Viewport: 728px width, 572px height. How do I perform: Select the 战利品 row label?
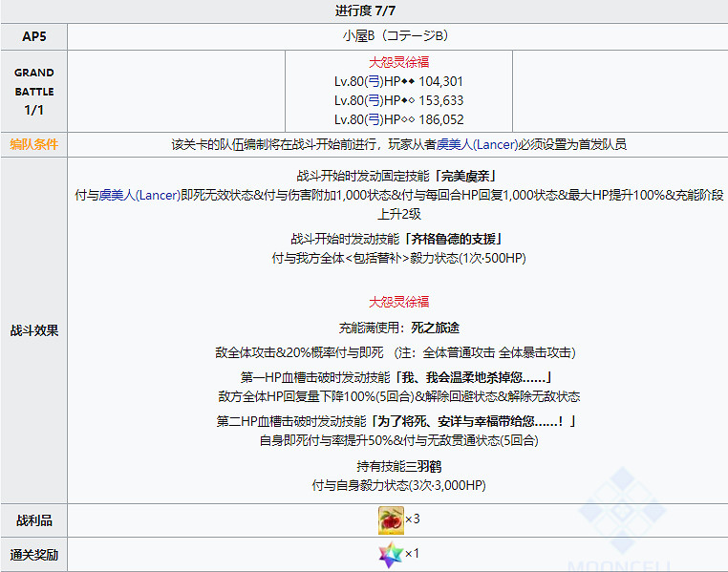33,520
